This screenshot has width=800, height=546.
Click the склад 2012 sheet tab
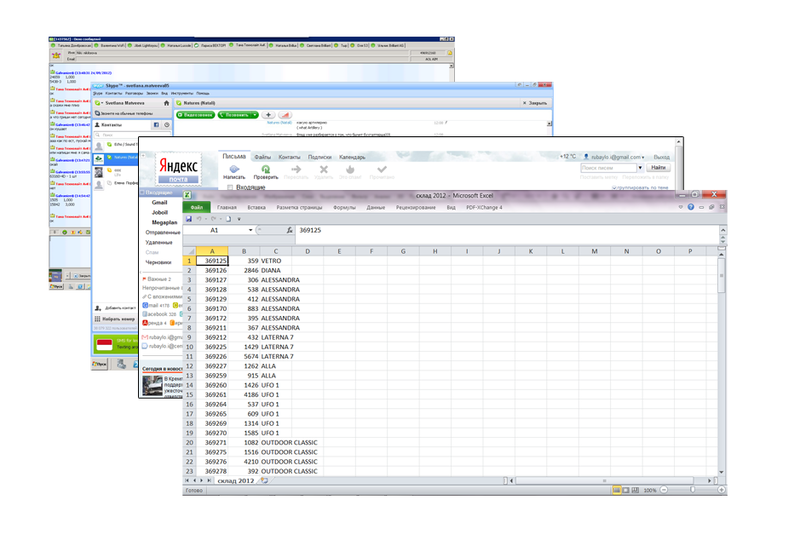point(236,481)
